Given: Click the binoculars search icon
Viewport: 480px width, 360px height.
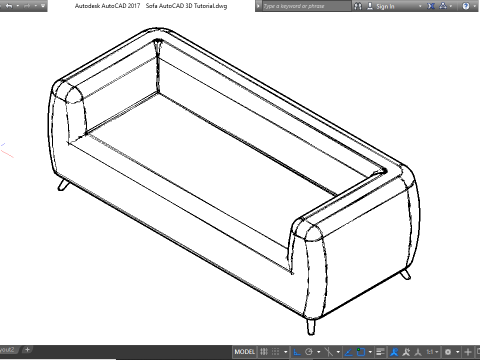Looking at the screenshot, I should [358, 6].
